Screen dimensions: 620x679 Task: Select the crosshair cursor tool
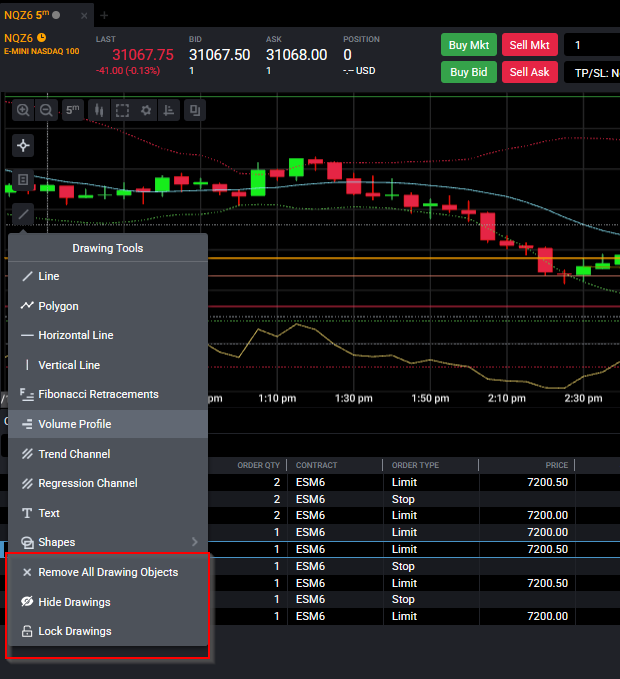(23, 146)
